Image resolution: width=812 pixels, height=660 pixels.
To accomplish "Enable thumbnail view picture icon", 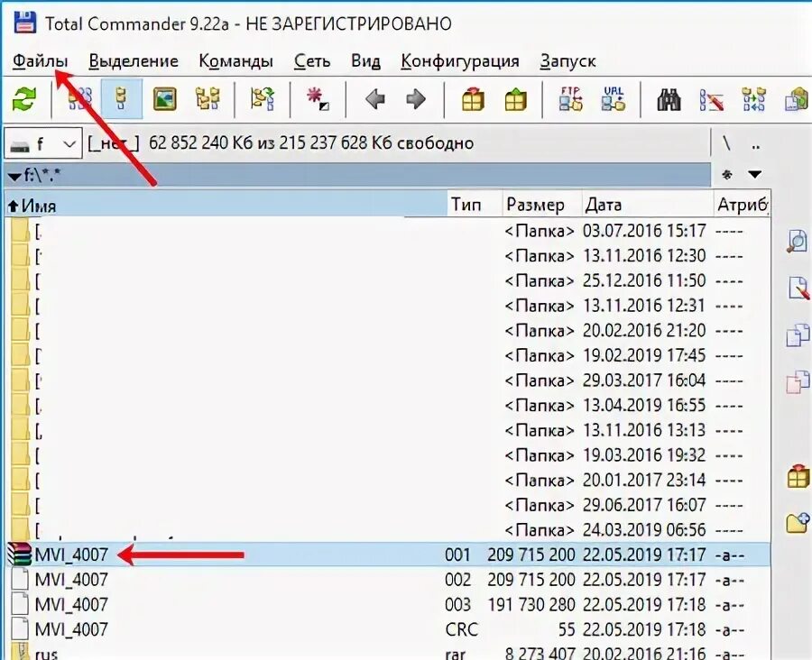I will click(165, 99).
